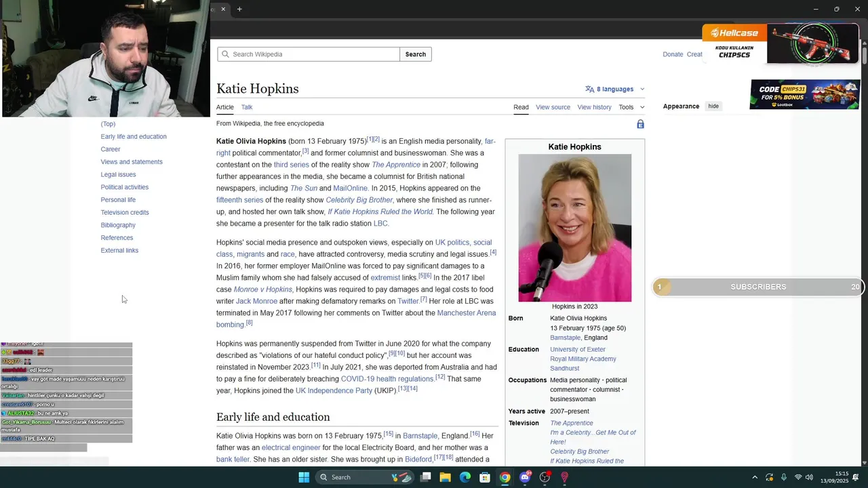Open Discord from the taskbar
Image resolution: width=868 pixels, height=488 pixels.
(525, 477)
